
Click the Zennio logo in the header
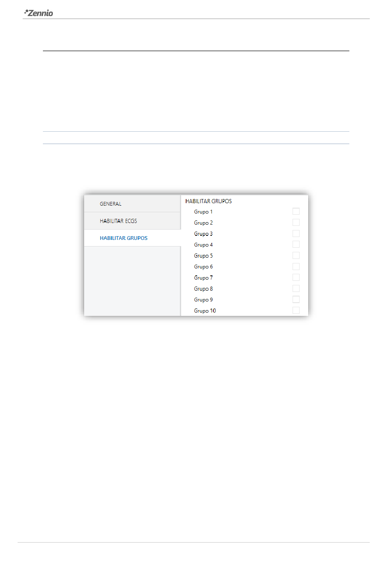(39, 13)
